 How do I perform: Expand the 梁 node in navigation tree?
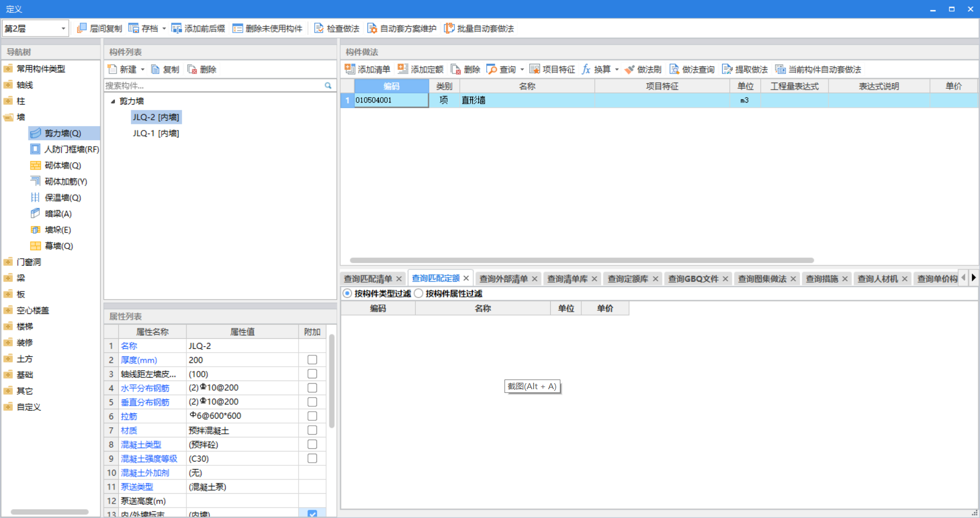click(8, 278)
